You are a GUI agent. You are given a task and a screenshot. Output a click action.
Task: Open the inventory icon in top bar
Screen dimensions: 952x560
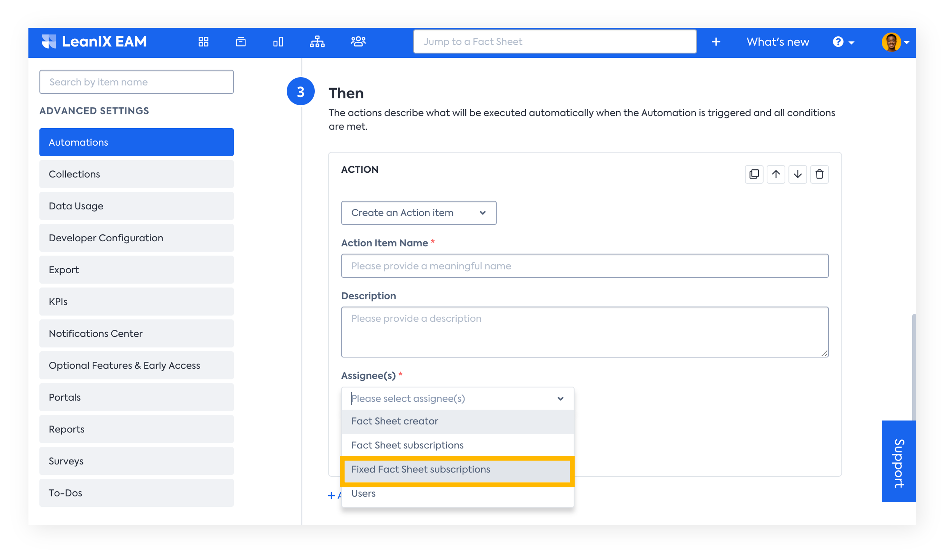point(241,41)
